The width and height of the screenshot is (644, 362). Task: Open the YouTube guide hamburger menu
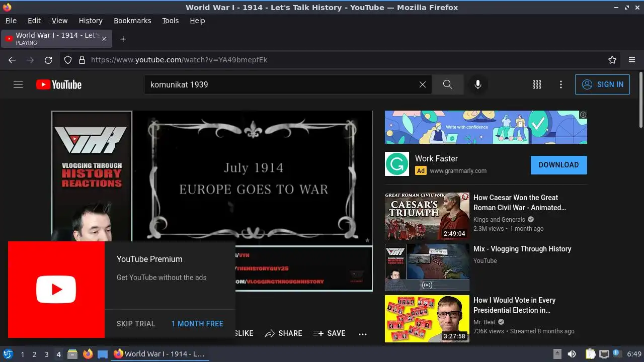pos(18,84)
